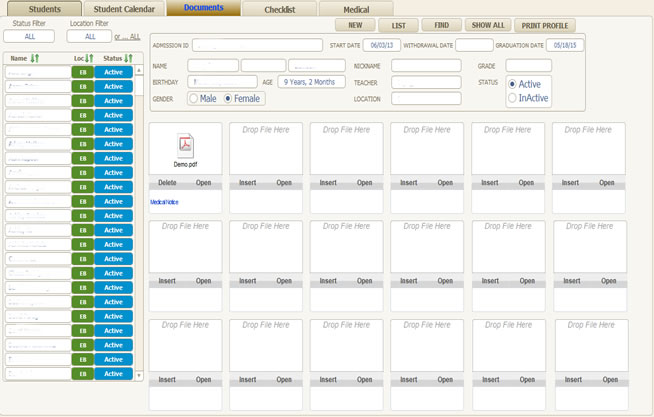Click the MedicalNotice label link
Screen dimensions: 654x417
tap(164, 202)
